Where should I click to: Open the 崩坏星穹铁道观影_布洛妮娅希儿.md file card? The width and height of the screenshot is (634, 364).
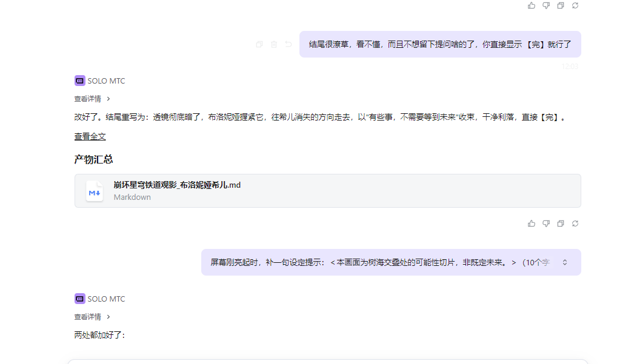point(327,191)
